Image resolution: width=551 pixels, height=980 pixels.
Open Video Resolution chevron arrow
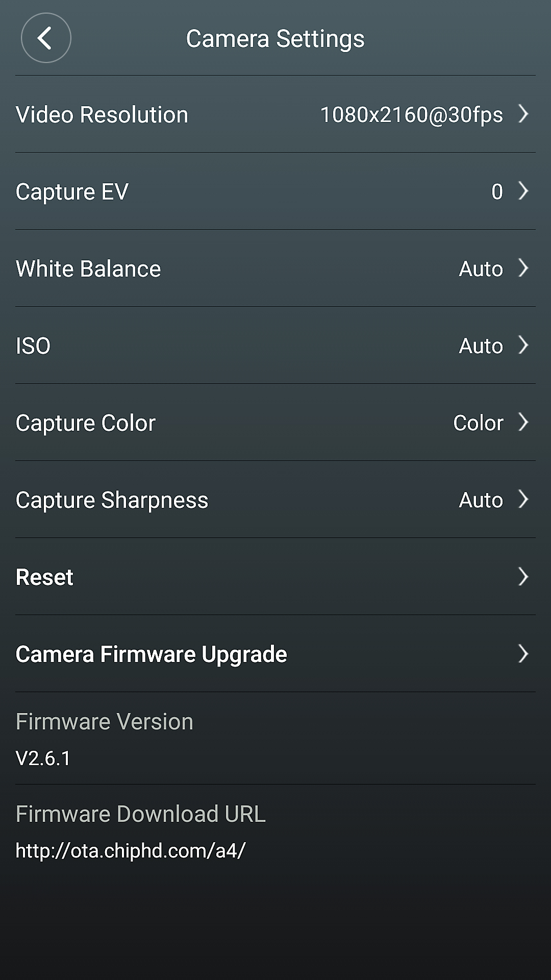tap(523, 114)
